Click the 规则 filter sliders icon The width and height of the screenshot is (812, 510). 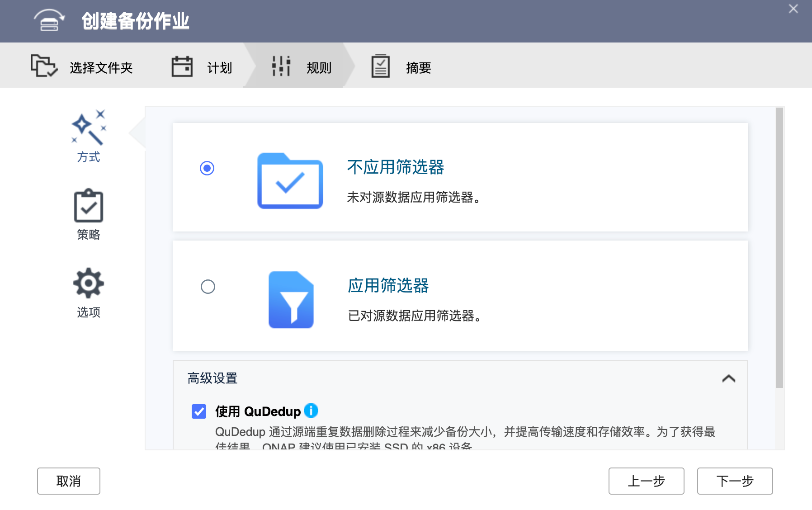pyautogui.click(x=280, y=66)
